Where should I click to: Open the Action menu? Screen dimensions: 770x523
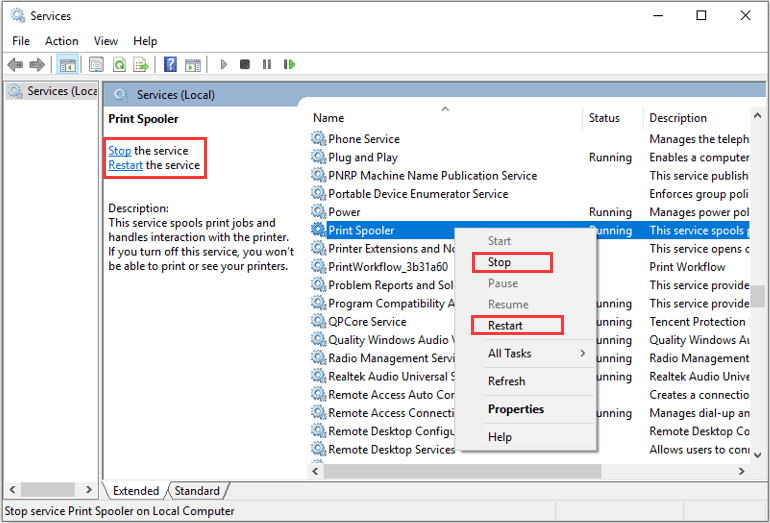pos(61,41)
